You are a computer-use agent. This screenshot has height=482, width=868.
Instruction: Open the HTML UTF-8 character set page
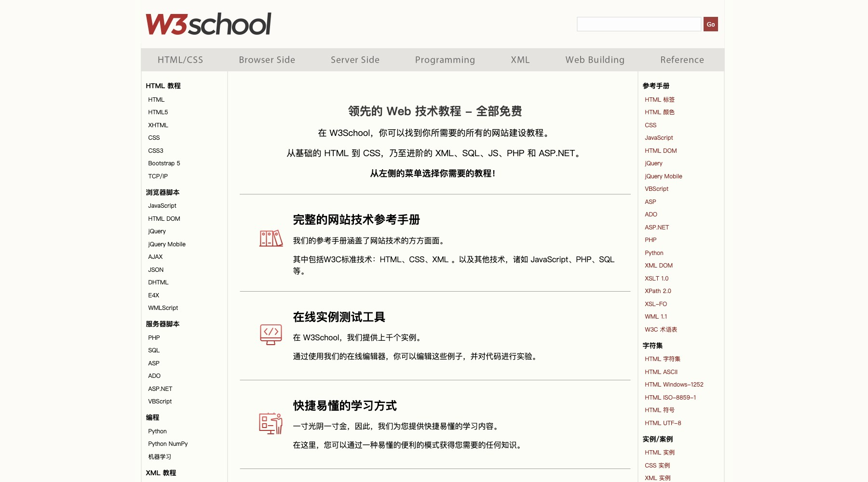pyautogui.click(x=663, y=423)
